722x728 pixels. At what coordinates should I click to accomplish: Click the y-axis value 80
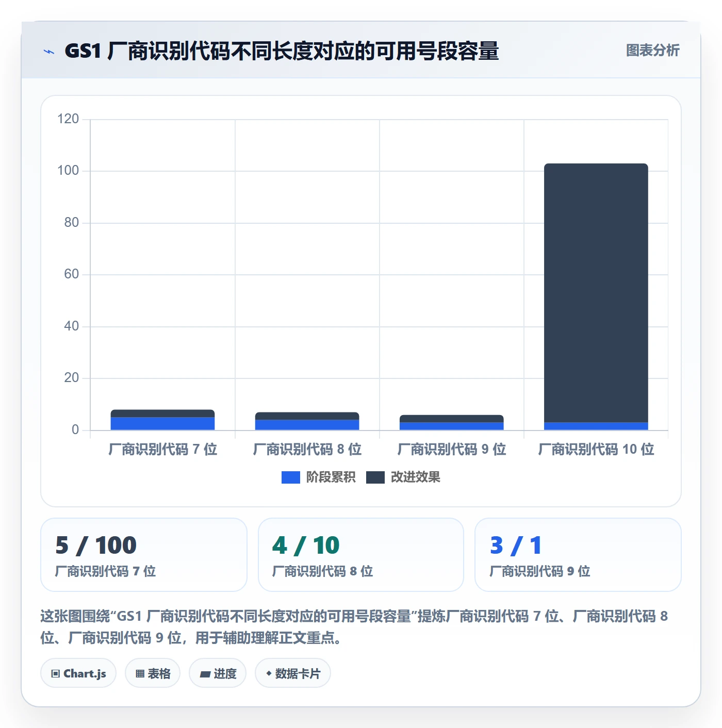71,223
